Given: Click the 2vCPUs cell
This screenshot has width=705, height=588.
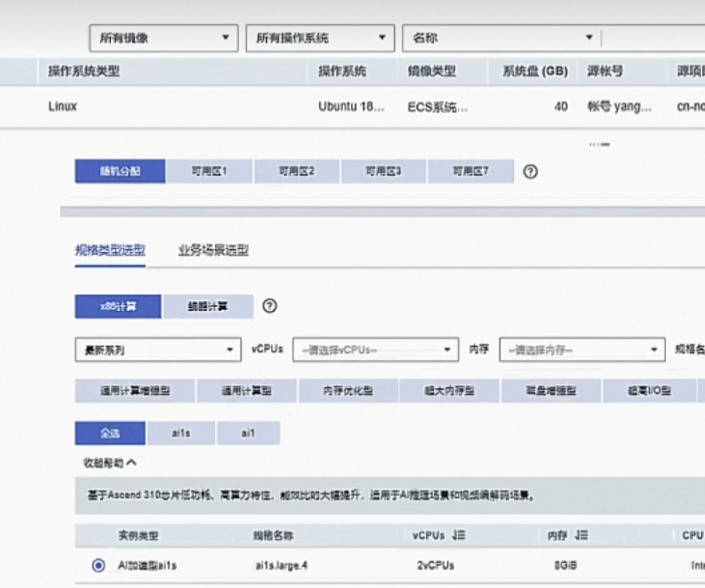Looking at the screenshot, I should [436, 565].
